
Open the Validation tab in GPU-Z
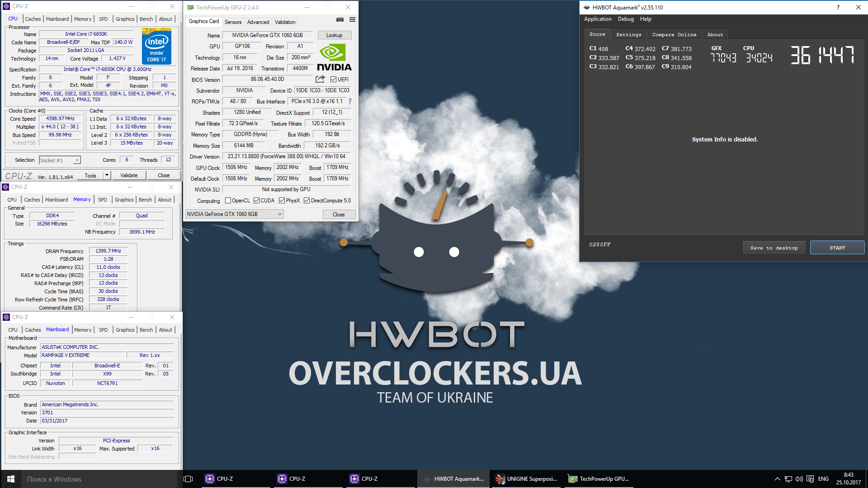click(285, 22)
